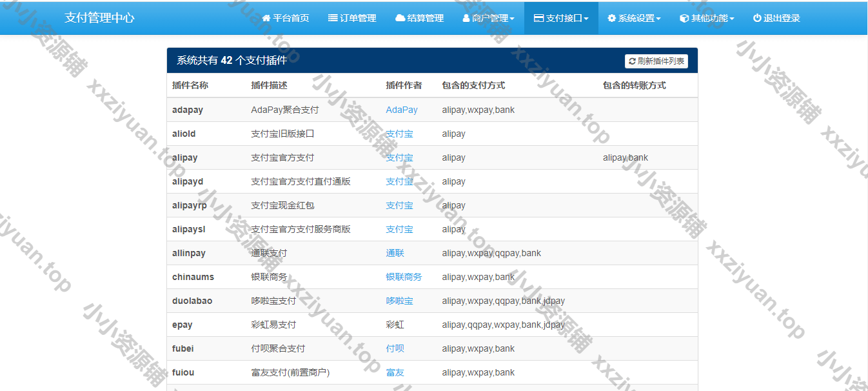The width and height of the screenshot is (868, 391).
Task: Click the power icon beside 退出登录
Action: 757,18
